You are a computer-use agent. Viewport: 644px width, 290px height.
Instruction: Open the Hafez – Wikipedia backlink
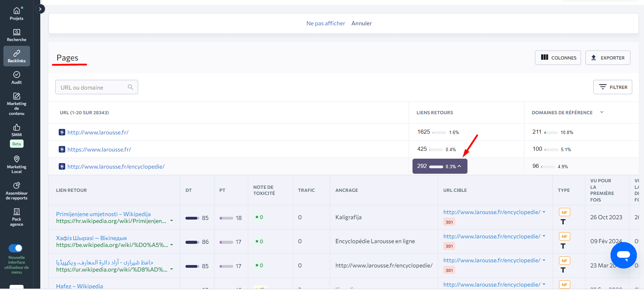coord(80,286)
